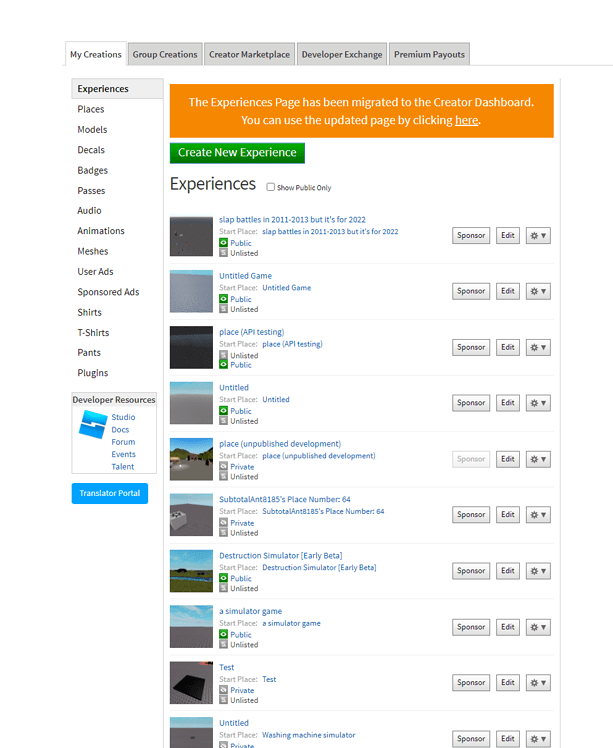The height and width of the screenshot is (748, 613).
Task: Open the Destruction Simulator thumbnail
Action: (x=191, y=571)
